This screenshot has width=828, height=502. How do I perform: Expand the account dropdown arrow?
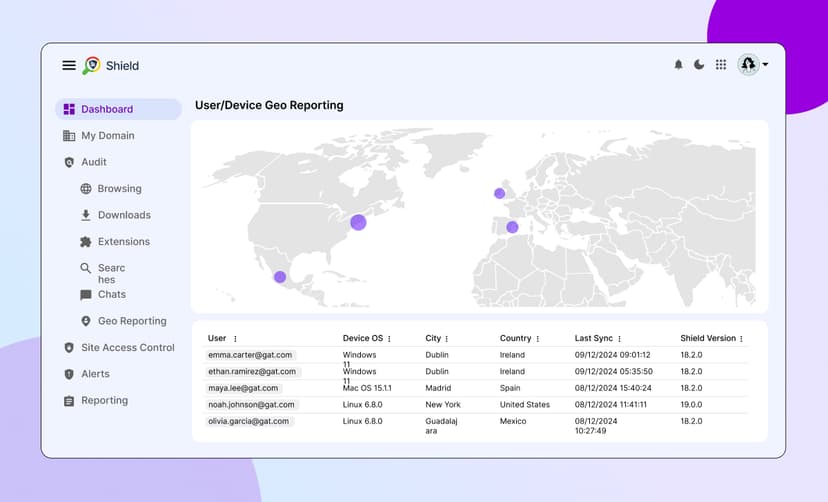pyautogui.click(x=765, y=64)
